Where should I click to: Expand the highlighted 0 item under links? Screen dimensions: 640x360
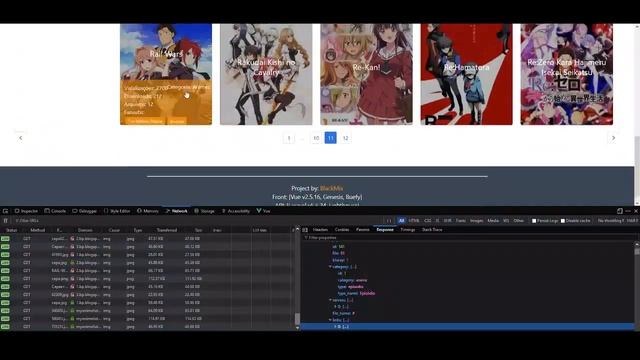coord(335,327)
